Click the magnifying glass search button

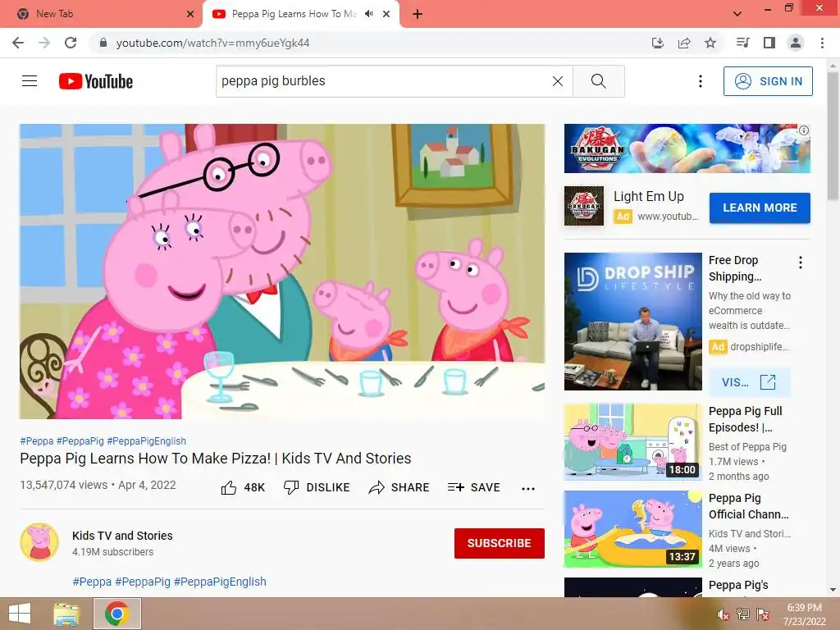click(598, 81)
